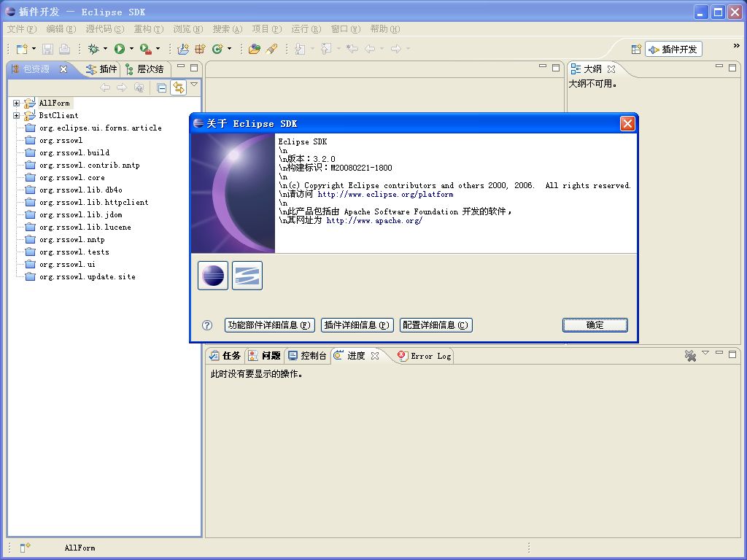Click the Print toolbar icon
Screen dimensions: 747x560
coord(64,49)
